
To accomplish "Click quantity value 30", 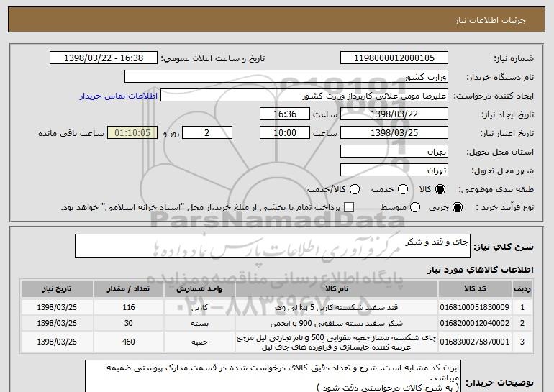I will click(129, 323).
